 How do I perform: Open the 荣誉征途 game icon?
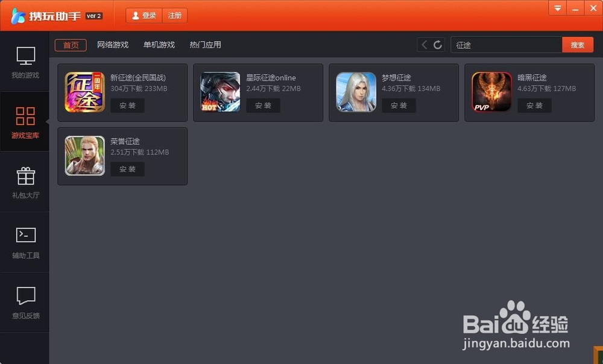coord(84,155)
